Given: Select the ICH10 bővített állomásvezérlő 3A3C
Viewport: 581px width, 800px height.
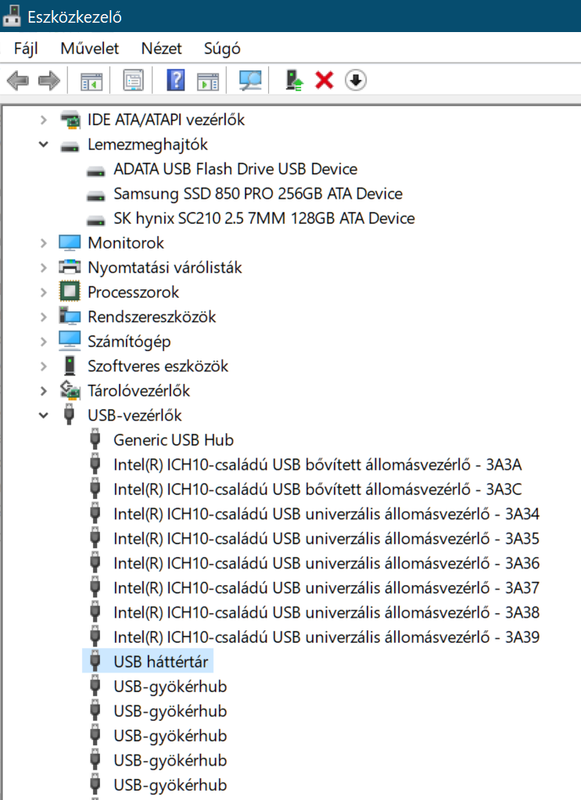Looking at the screenshot, I should (317, 489).
